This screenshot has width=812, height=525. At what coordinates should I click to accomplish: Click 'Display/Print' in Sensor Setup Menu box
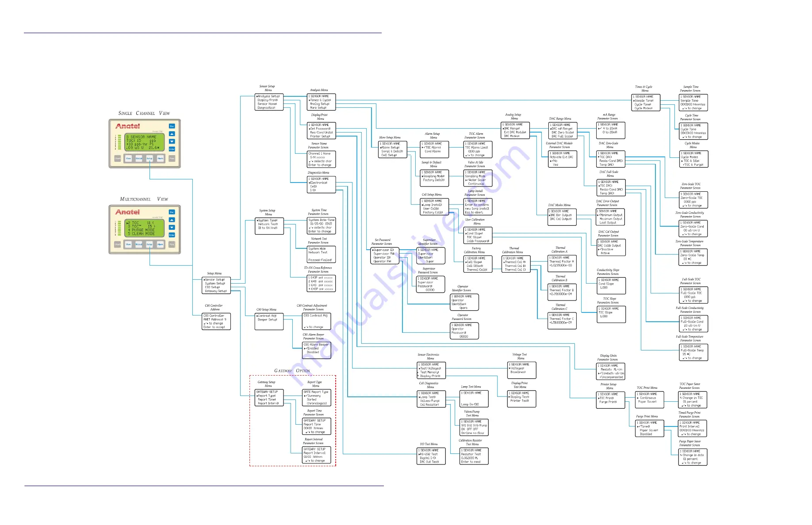pyautogui.click(x=268, y=100)
